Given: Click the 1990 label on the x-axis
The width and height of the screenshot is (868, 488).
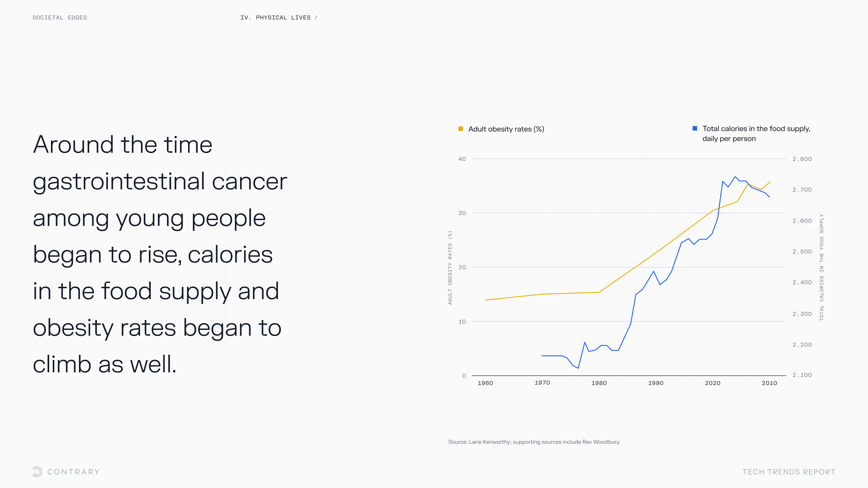Looking at the screenshot, I should pos(656,383).
